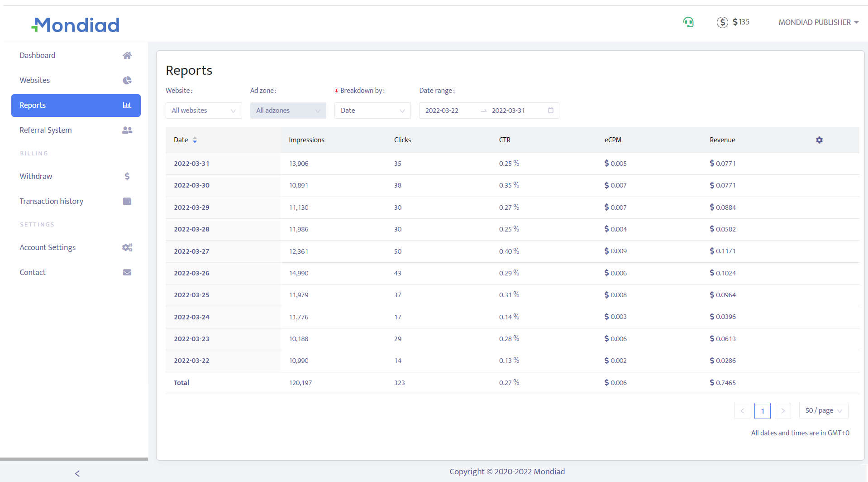868x482 pixels.
Task: Click the Date column sort arrows
Action: [x=195, y=140]
